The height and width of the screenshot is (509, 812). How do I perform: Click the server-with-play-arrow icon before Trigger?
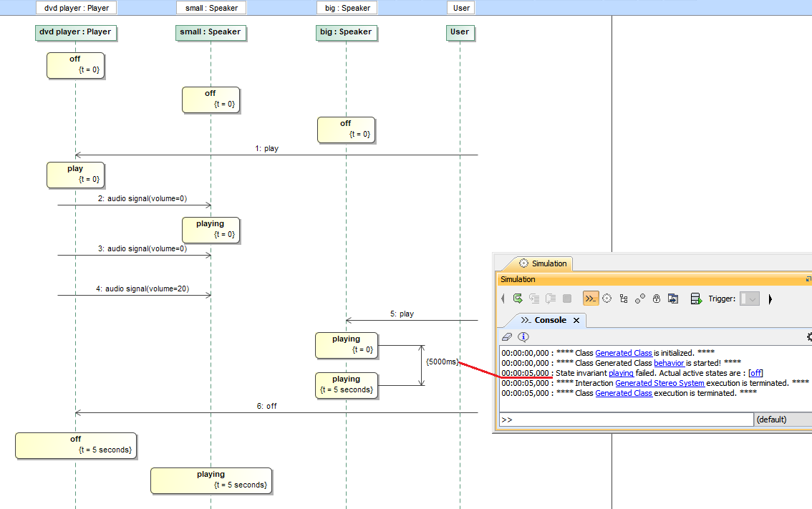click(695, 299)
